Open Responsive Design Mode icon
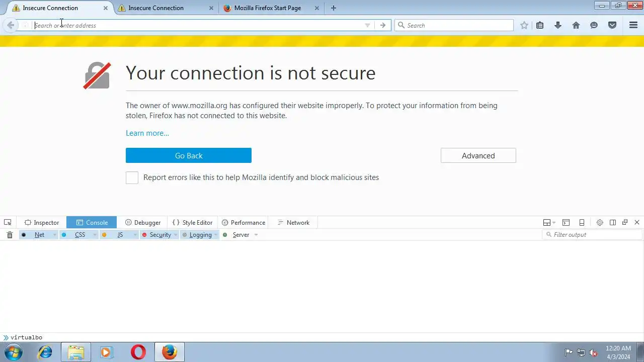644x362 pixels. pos(582,222)
